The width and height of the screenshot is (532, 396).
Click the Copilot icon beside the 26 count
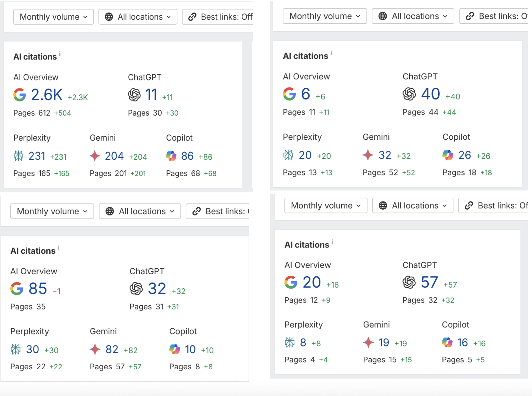tap(448, 155)
